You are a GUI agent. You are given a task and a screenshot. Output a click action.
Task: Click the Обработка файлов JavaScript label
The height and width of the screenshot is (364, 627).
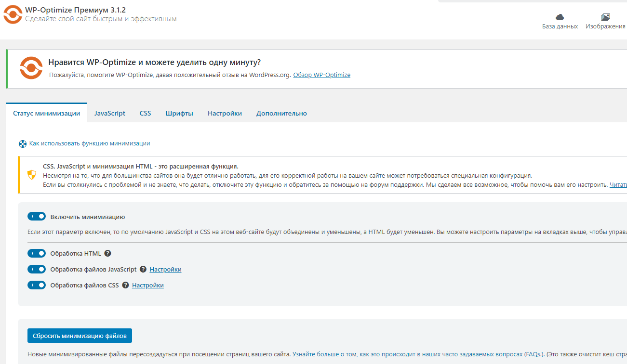tap(93, 269)
